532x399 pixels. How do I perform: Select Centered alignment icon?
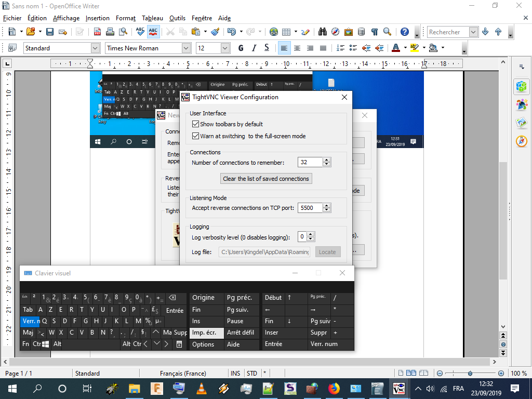[297, 48]
